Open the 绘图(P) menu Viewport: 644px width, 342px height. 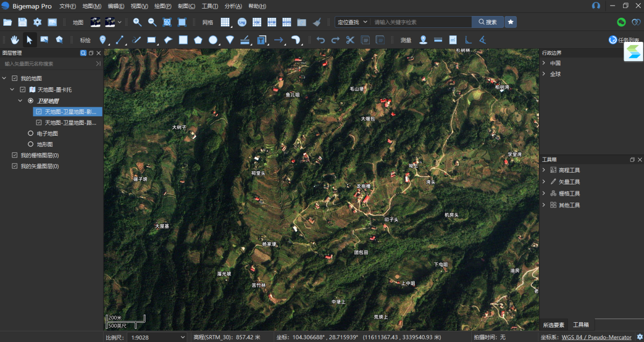[163, 6]
